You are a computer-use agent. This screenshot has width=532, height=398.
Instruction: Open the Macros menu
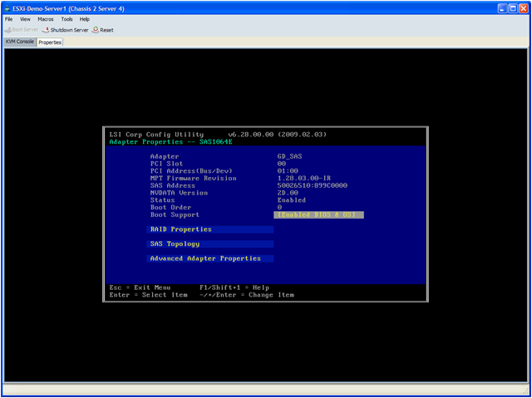[x=46, y=19]
